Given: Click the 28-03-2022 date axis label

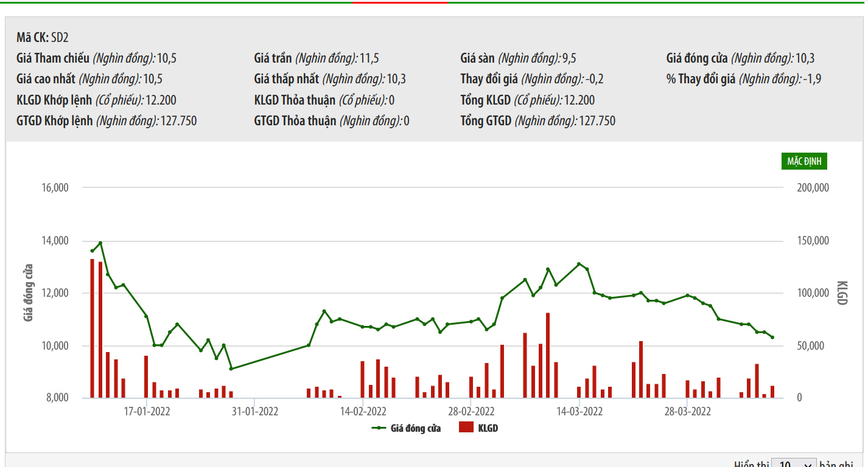Looking at the screenshot, I should tap(688, 411).
